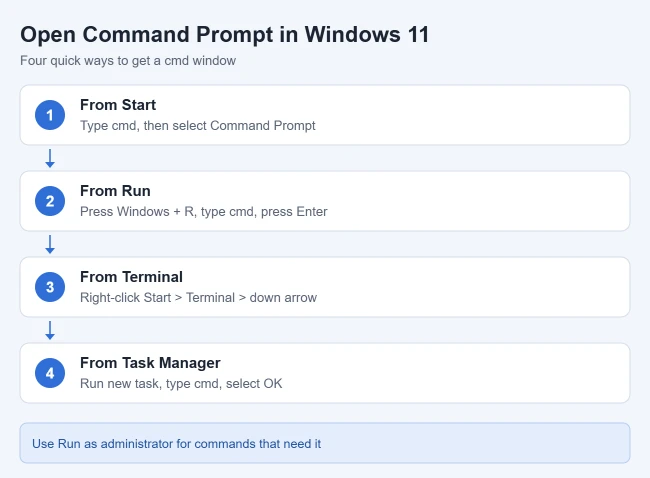Select the 'From Task Manager' heading
650x478 pixels.
(x=150, y=363)
